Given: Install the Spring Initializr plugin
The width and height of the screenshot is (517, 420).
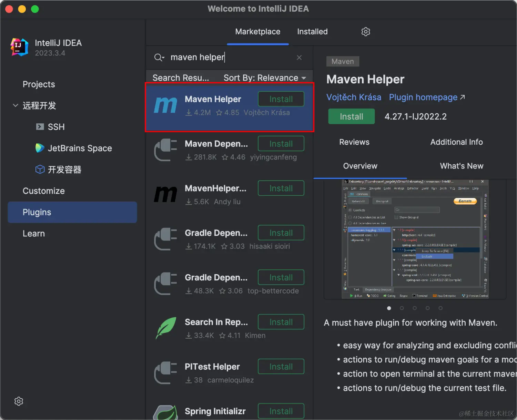Looking at the screenshot, I should (281, 411).
